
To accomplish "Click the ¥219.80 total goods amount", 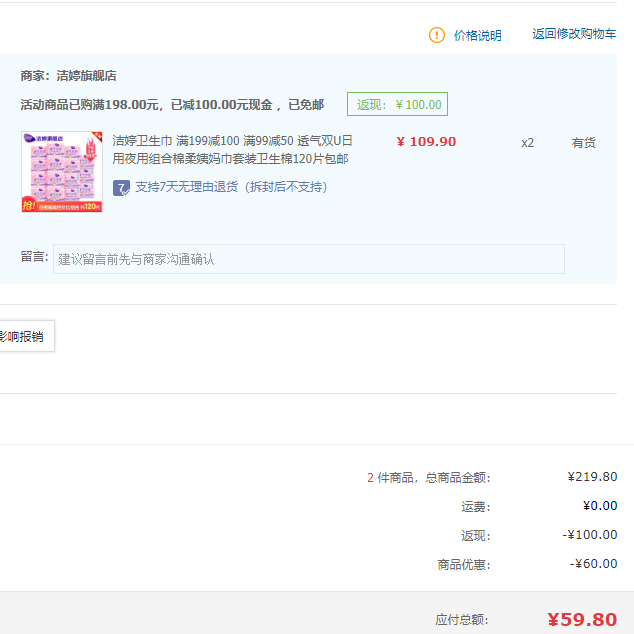I will click(592, 477).
